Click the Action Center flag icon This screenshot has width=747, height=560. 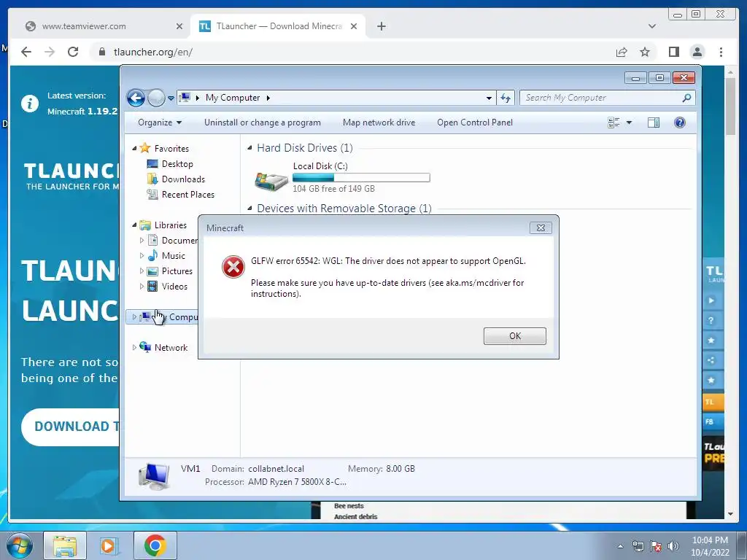tap(656, 546)
